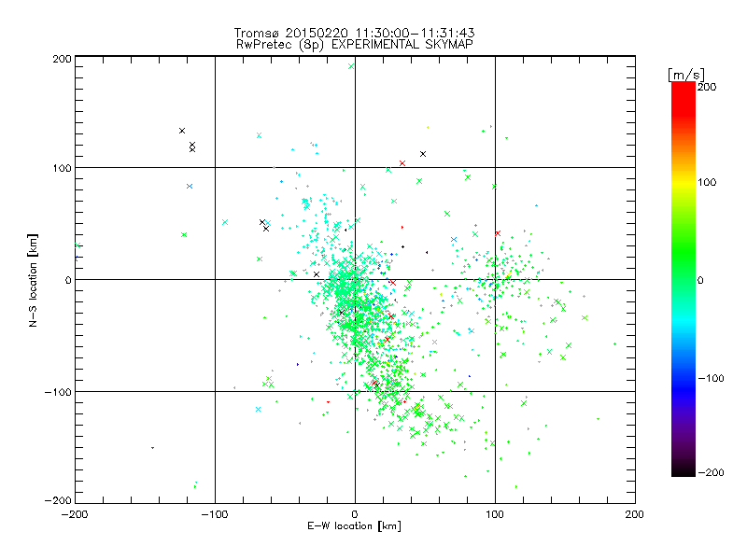Click the x-axis tick label "-200"
Screen dimensions: 747x560
tap(75, 514)
